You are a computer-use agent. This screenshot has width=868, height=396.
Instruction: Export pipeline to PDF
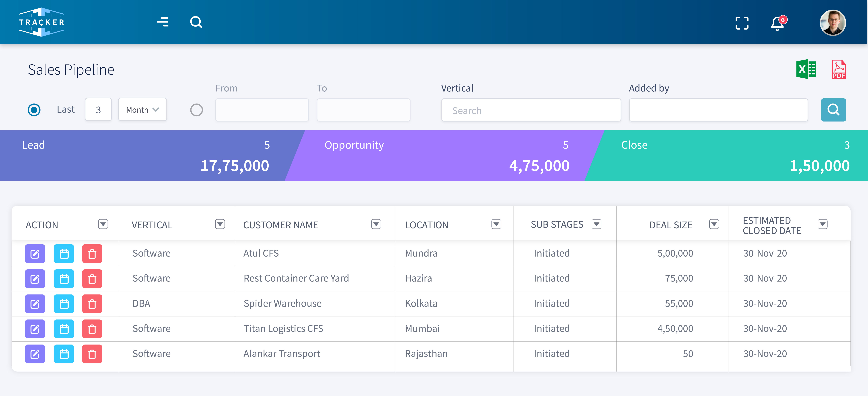[839, 69]
